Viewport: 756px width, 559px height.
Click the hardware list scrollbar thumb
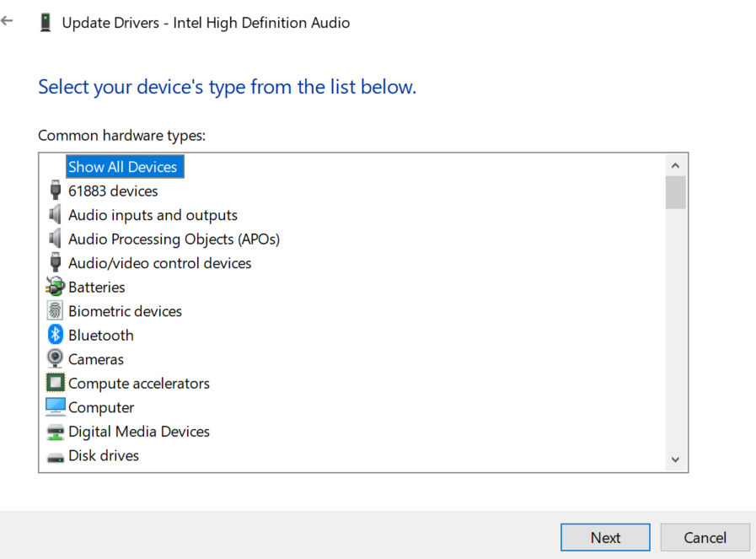point(675,192)
